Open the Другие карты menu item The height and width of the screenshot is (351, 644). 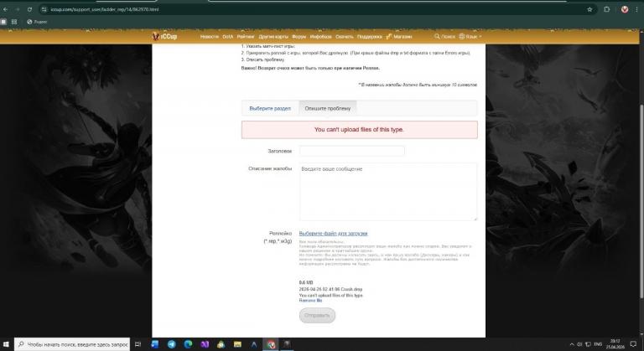273,37
